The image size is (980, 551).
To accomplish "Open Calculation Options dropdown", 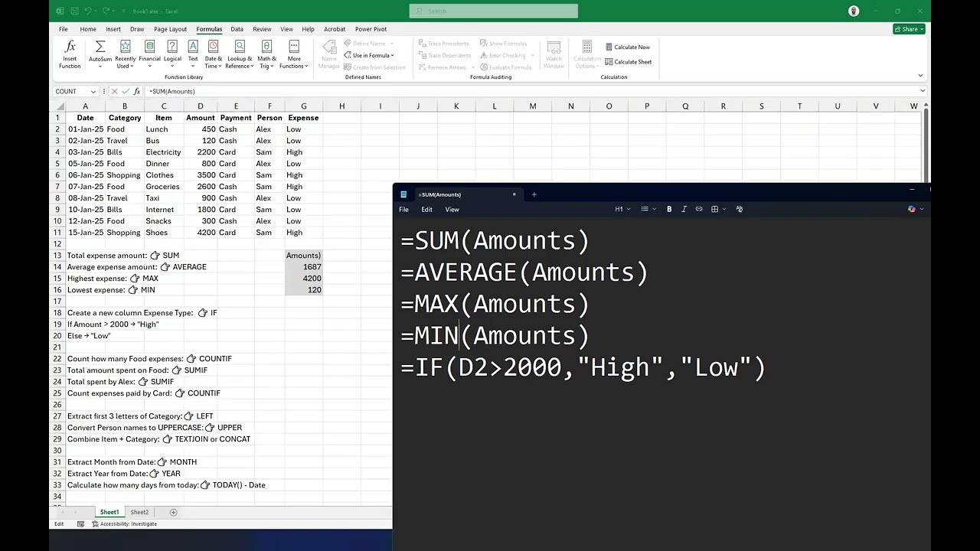I will [587, 54].
